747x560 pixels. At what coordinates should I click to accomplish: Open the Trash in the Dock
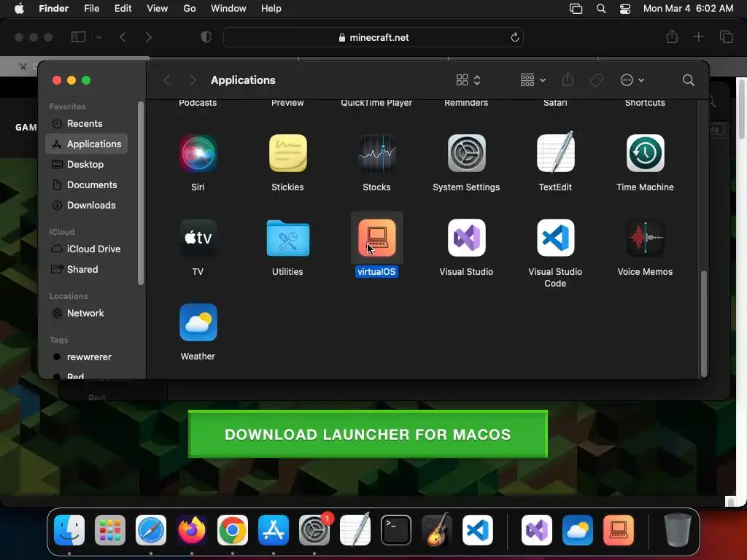677,530
